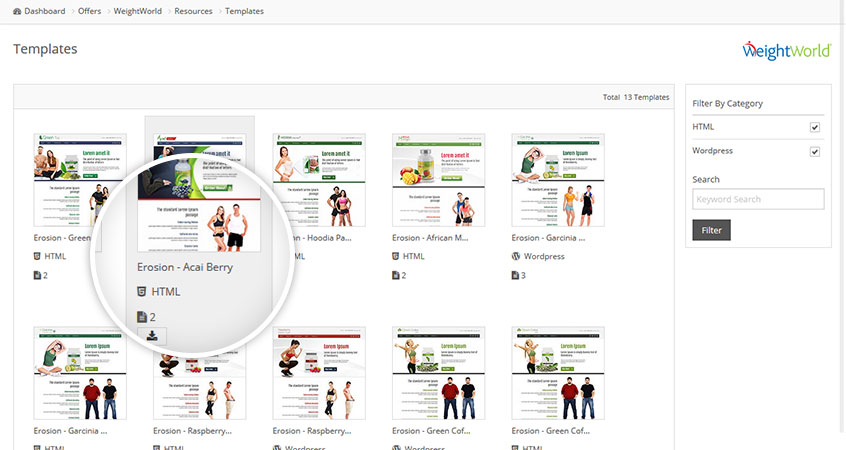Click the Dashboard icon in breadcrumb
The height and width of the screenshot is (450, 846).
(x=17, y=11)
